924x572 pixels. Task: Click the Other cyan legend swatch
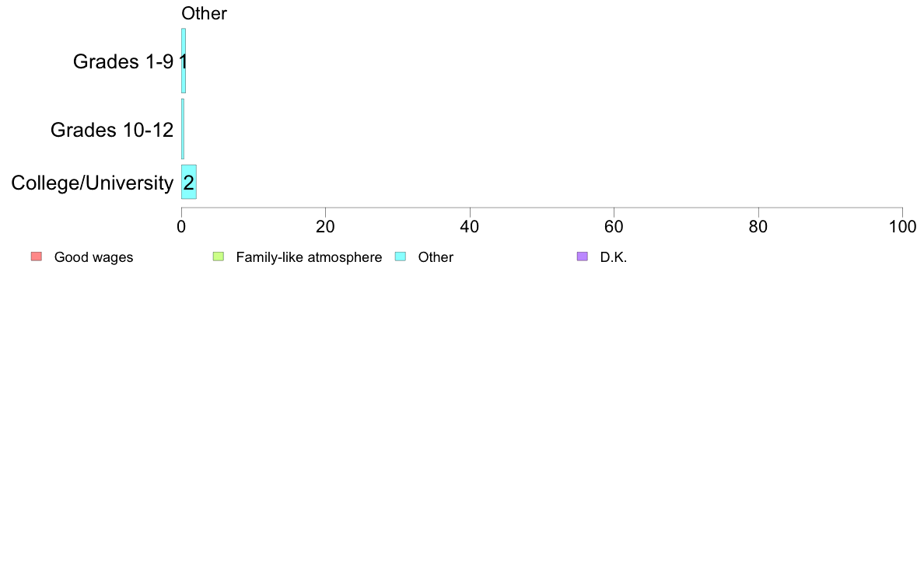pyautogui.click(x=400, y=256)
